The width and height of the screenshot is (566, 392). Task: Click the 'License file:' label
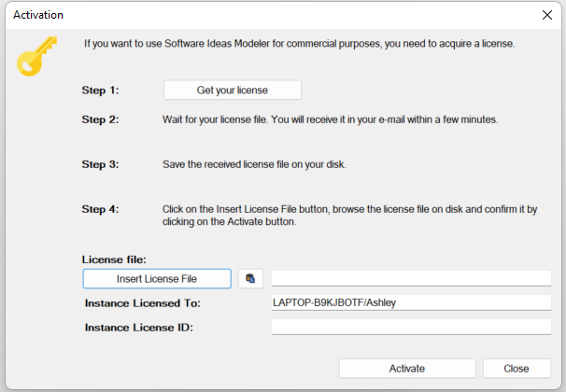pos(114,259)
